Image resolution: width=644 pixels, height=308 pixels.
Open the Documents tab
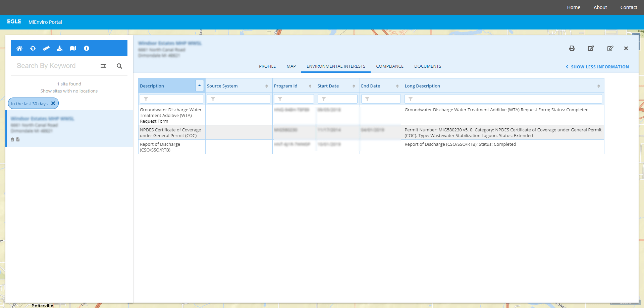(428, 66)
